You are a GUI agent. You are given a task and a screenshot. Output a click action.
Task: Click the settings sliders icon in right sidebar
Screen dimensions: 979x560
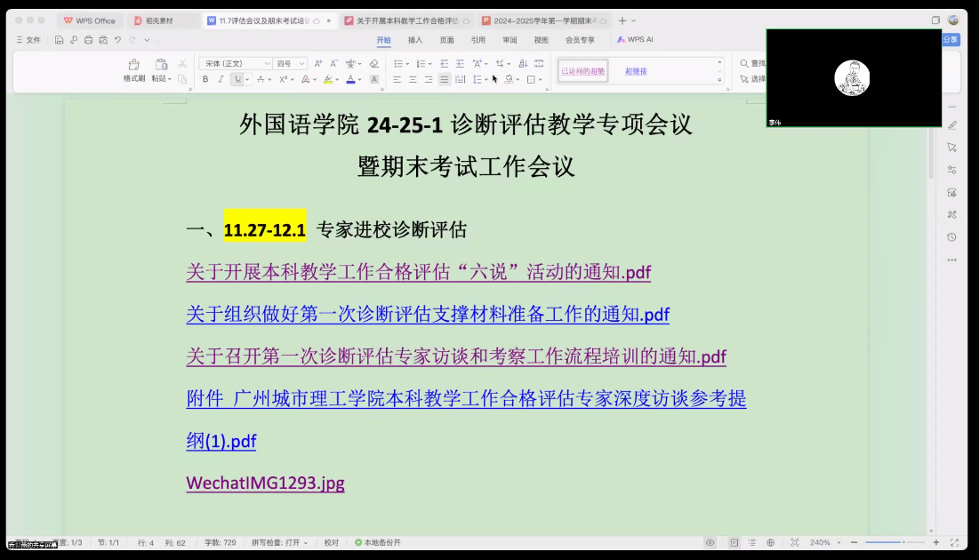pos(952,170)
